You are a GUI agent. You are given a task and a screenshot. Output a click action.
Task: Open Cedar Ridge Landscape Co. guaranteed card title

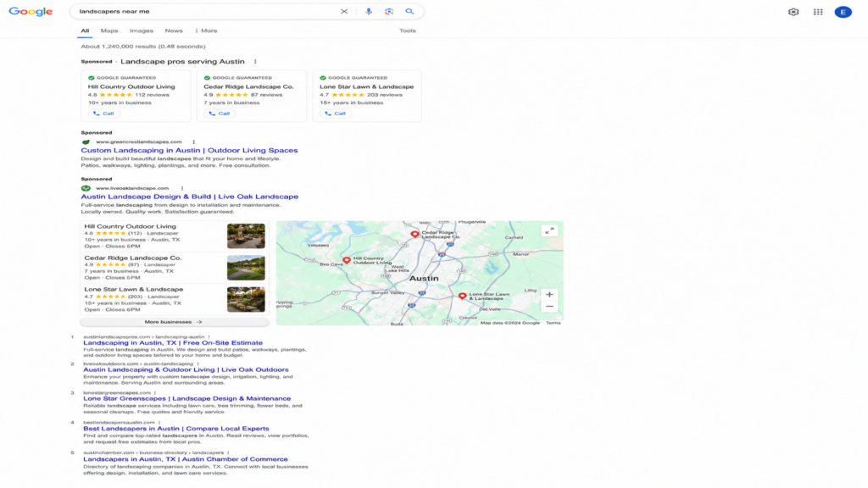(248, 86)
